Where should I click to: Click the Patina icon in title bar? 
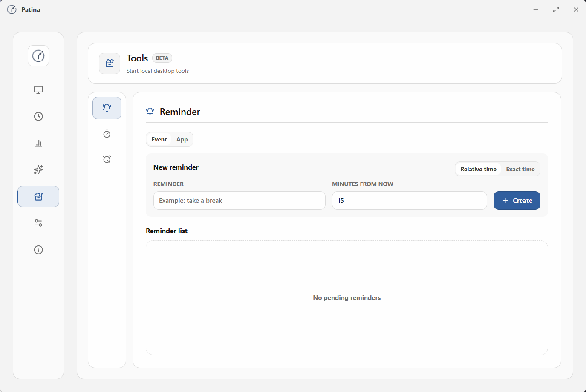tap(12, 9)
